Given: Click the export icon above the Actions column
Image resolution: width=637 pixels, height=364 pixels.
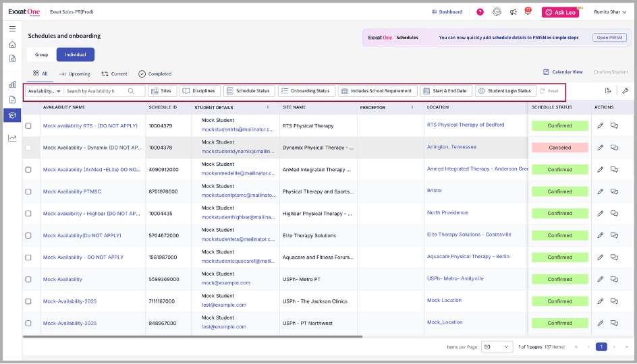Looking at the screenshot, I should [x=608, y=91].
